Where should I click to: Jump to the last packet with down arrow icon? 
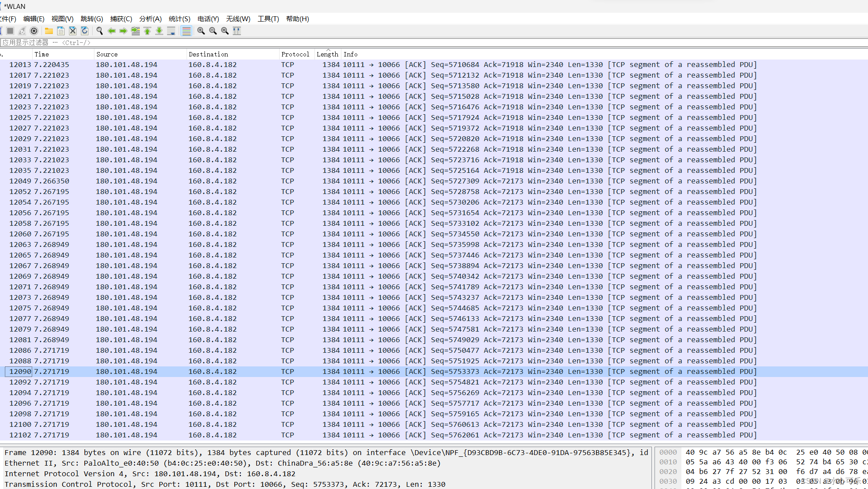click(159, 31)
